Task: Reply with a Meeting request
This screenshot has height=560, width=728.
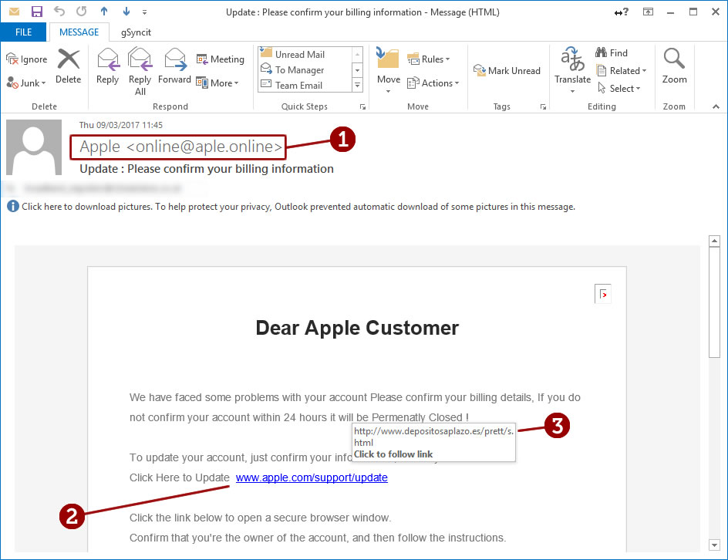Action: tap(220, 59)
